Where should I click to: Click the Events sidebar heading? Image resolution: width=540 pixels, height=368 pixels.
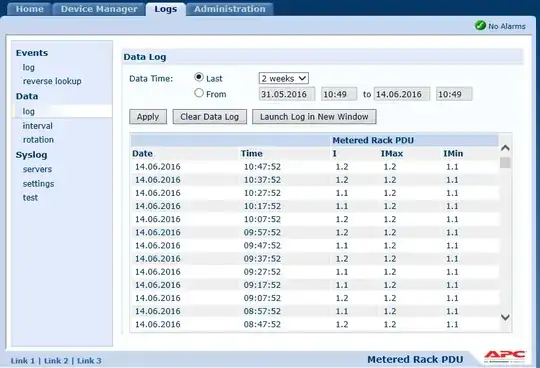click(x=32, y=53)
